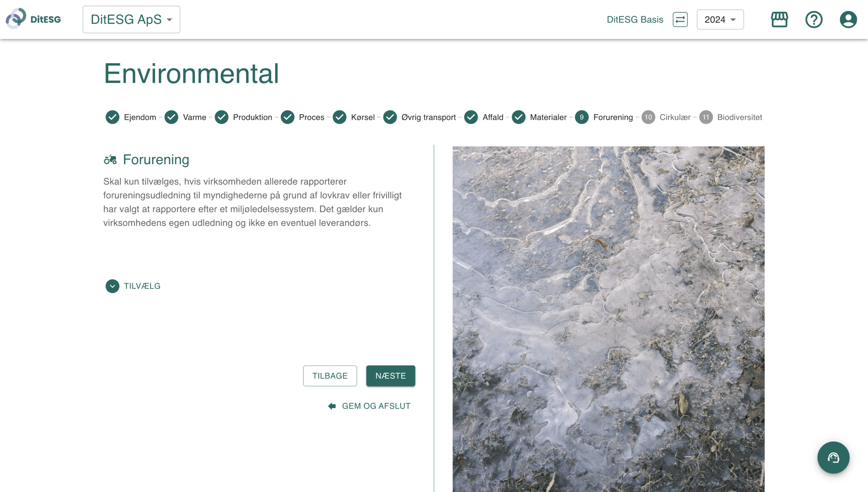Click the tractor icon beside Forurening heading
The width and height of the screenshot is (868, 492).
[x=110, y=159]
